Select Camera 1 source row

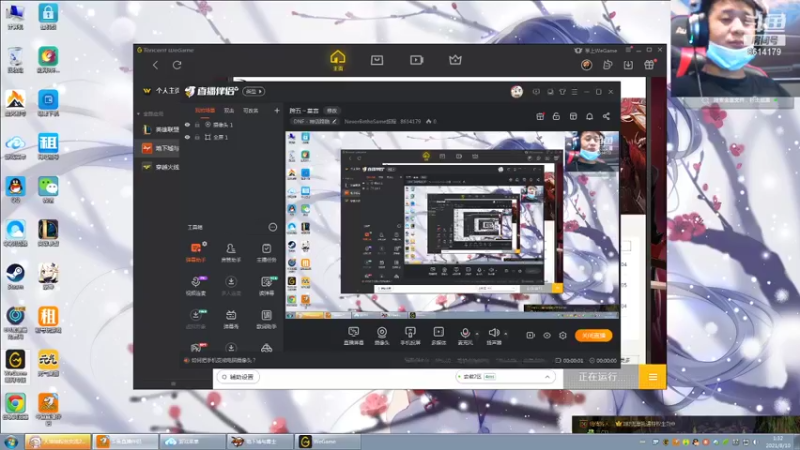pyautogui.click(x=232, y=124)
